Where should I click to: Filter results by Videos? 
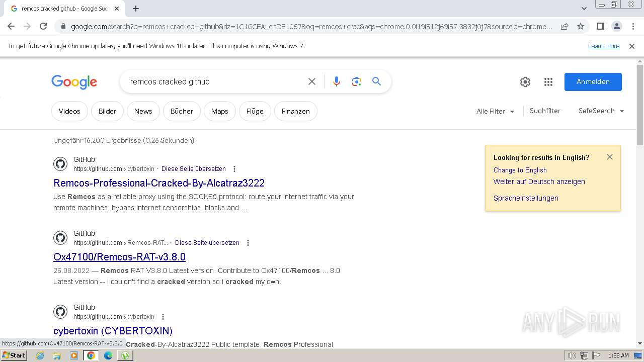click(69, 111)
